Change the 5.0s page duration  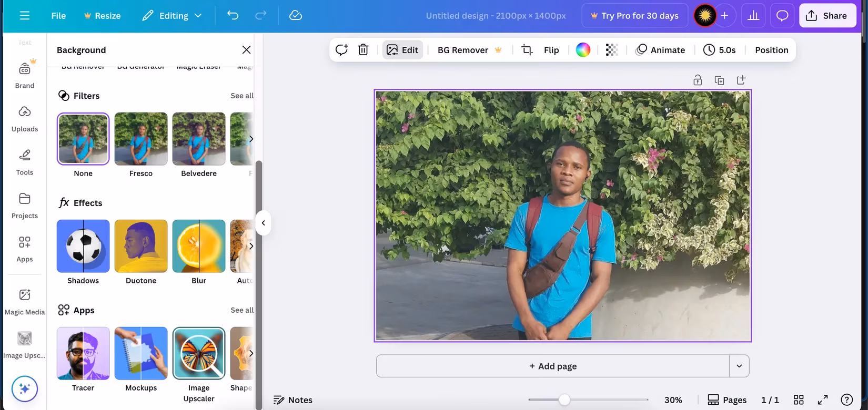720,50
